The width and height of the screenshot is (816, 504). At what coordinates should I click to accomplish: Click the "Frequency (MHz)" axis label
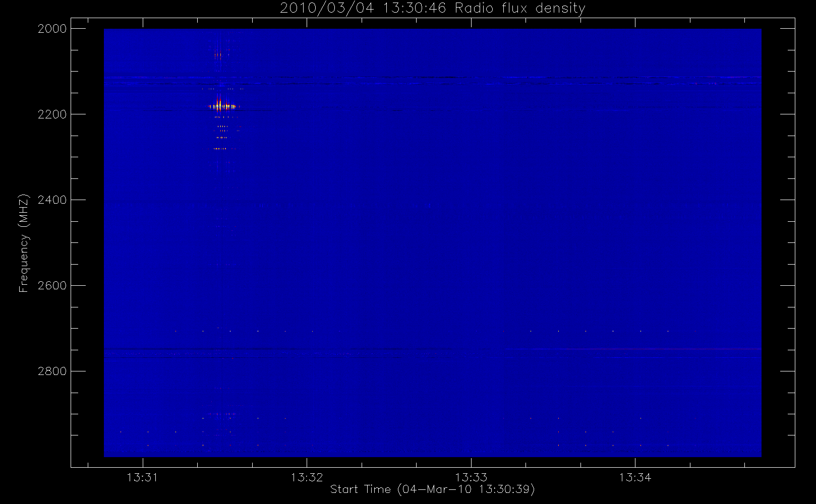click(24, 243)
